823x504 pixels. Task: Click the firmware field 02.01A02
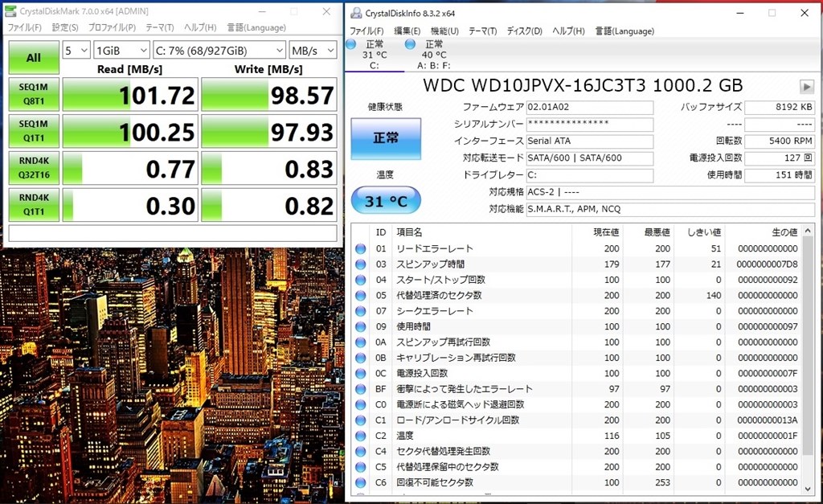[x=590, y=107]
